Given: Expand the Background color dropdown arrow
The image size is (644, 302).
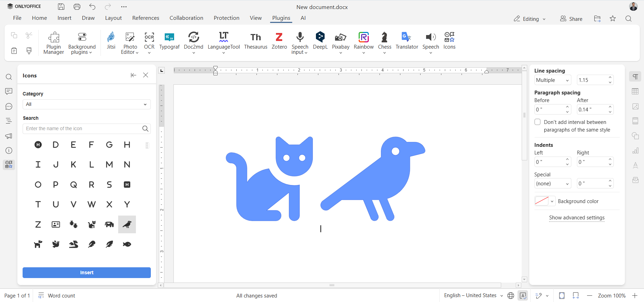Looking at the screenshot, I should point(552,201).
